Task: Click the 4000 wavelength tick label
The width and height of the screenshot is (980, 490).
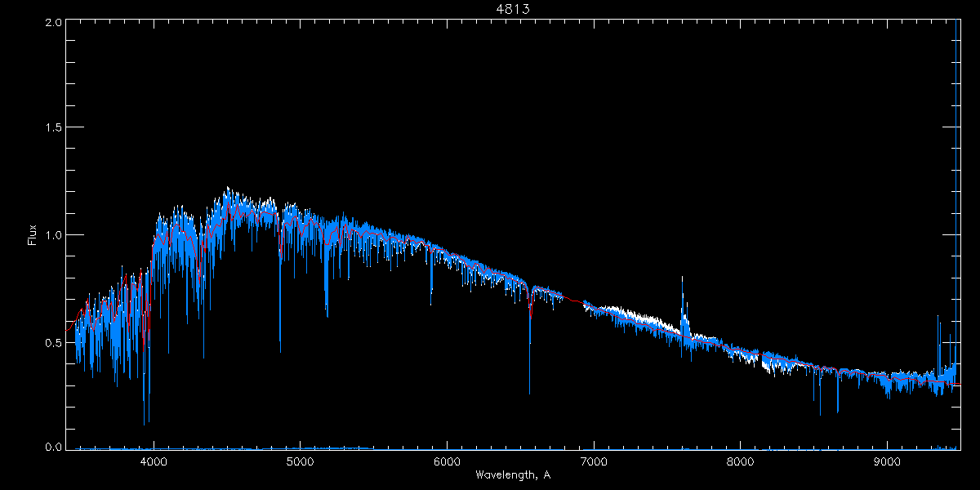Action: click(154, 461)
